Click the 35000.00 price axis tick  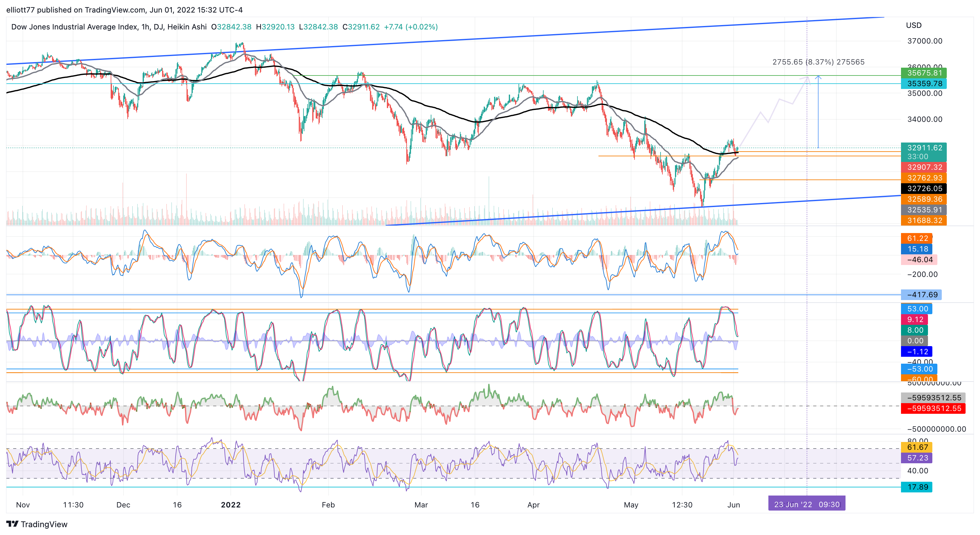point(925,94)
